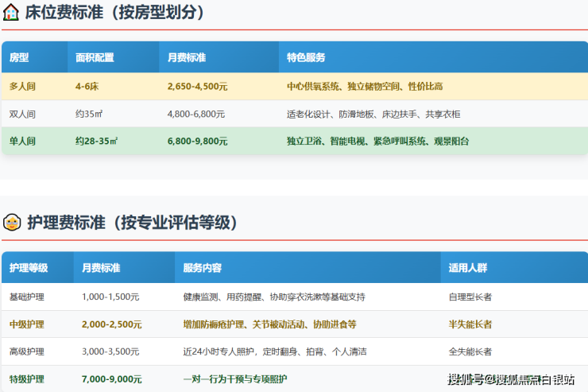
Task: Click the 7,000-9,000元 price cell
Action: (x=111, y=379)
